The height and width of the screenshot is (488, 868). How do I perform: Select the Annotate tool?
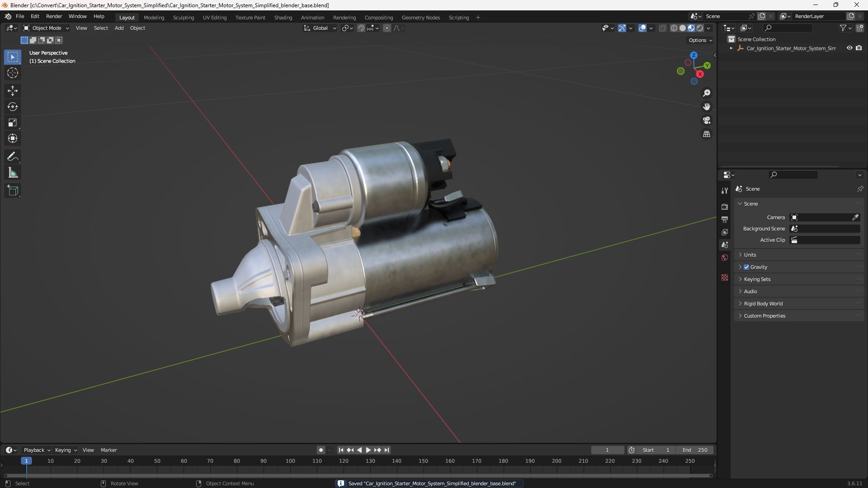(x=13, y=157)
